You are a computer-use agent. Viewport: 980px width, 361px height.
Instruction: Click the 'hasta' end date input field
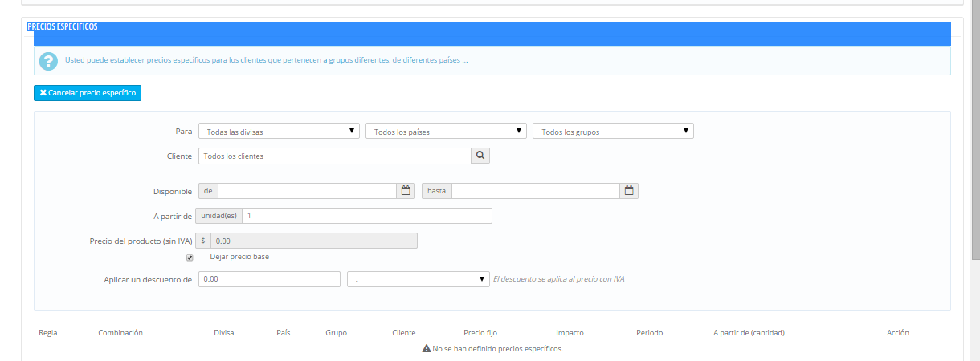tap(536, 191)
